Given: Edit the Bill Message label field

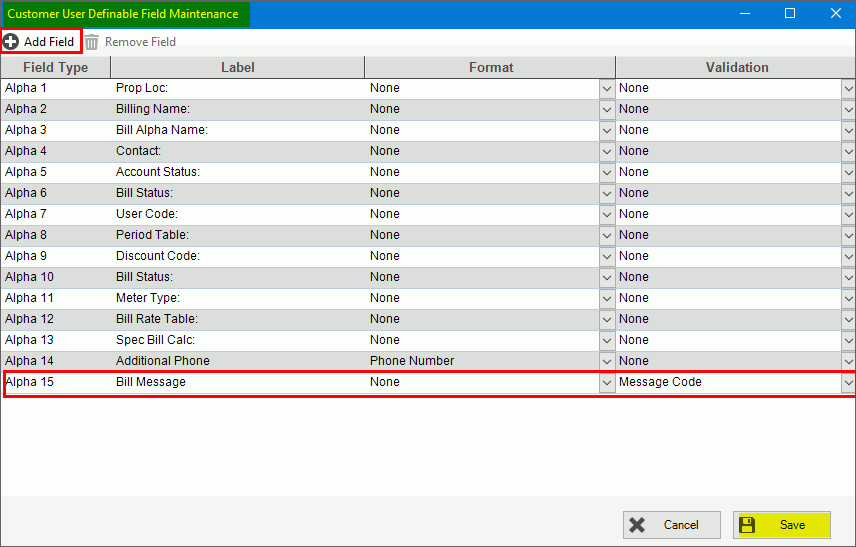Looking at the screenshot, I should 237,382.
